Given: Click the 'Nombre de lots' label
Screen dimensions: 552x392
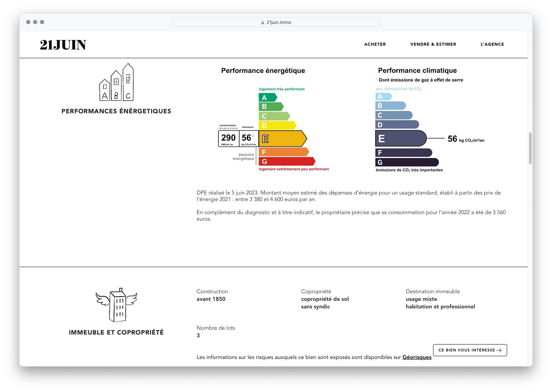Looking at the screenshot, I should pos(216,328).
